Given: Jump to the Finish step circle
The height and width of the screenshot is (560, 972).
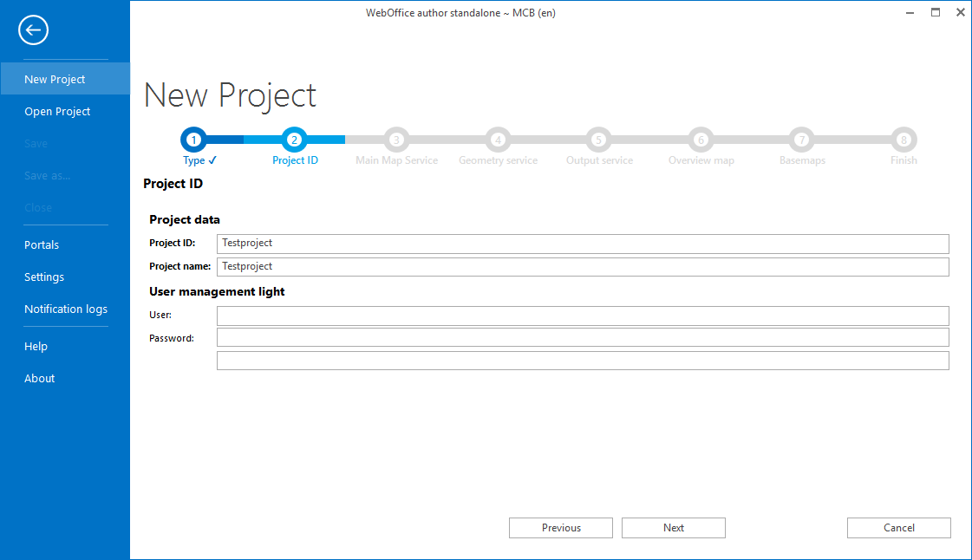Looking at the screenshot, I should click(904, 140).
